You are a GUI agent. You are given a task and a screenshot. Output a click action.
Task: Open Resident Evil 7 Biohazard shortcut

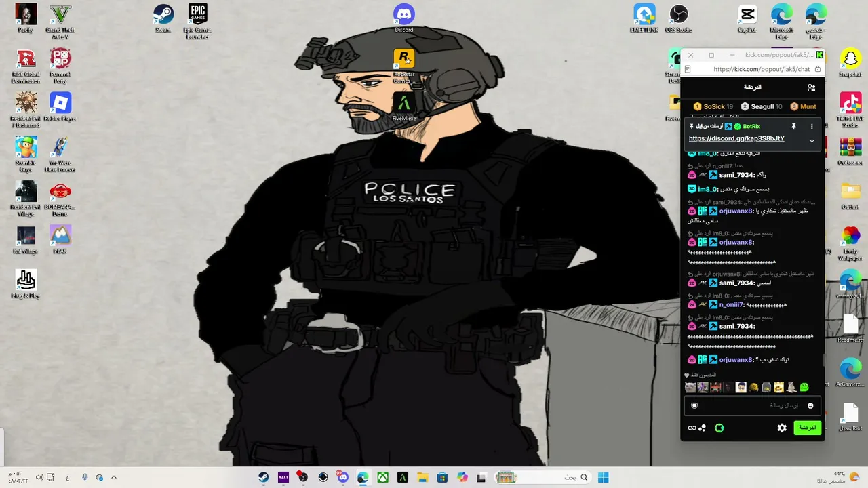[x=26, y=110]
